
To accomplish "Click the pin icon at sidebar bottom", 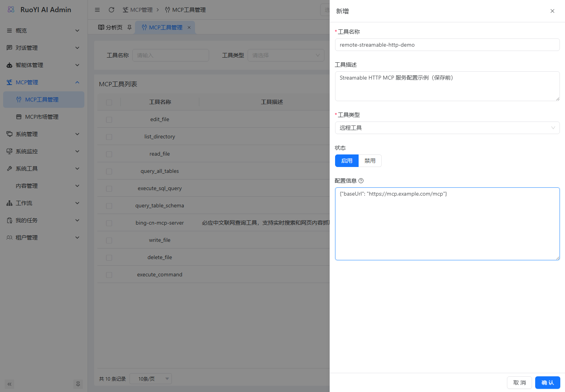I will (78, 384).
